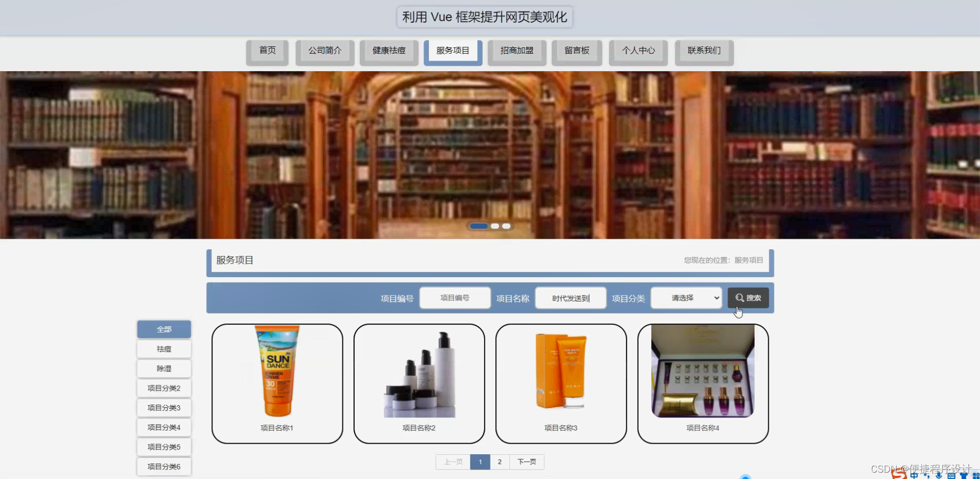Select the third carousel indicator dot
The width and height of the screenshot is (980, 479).
click(x=506, y=226)
